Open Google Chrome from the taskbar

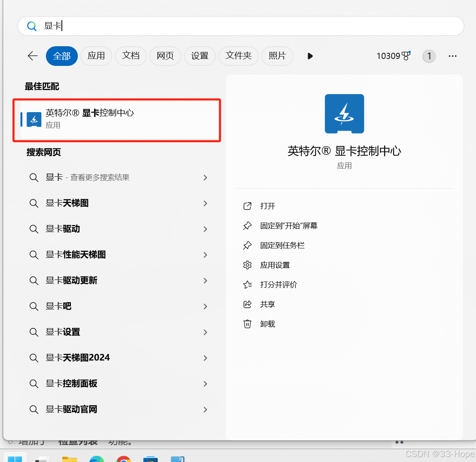(124, 458)
